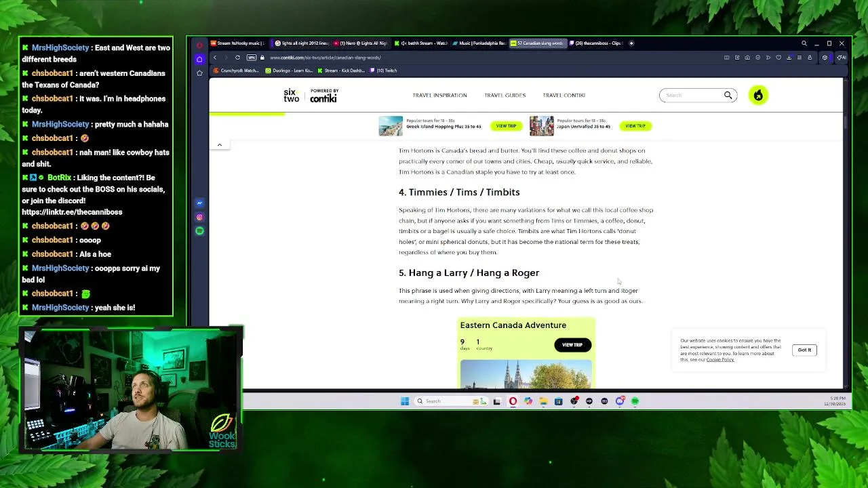Open Crunchyroll bookmark

[236, 70]
